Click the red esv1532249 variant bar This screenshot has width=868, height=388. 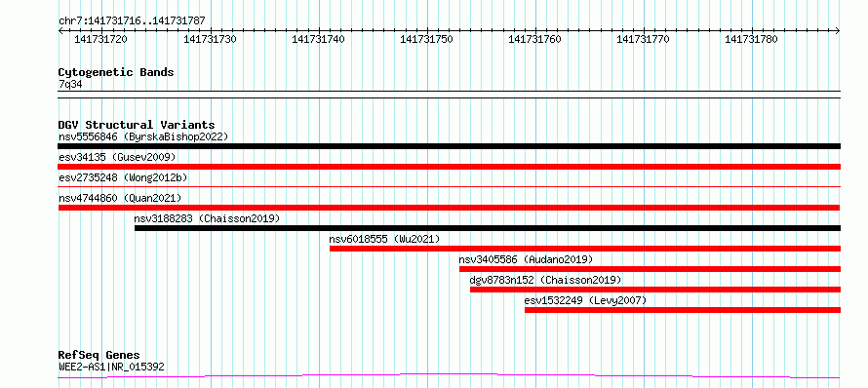tap(683, 310)
